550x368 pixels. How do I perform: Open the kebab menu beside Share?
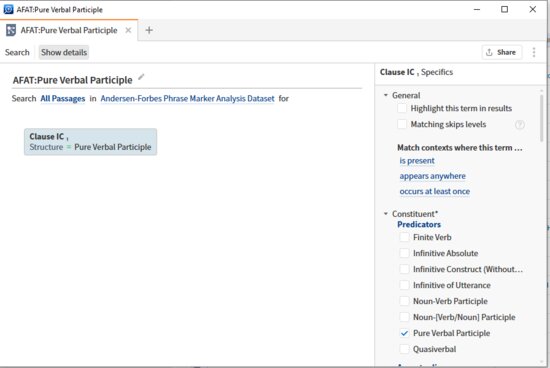click(534, 52)
